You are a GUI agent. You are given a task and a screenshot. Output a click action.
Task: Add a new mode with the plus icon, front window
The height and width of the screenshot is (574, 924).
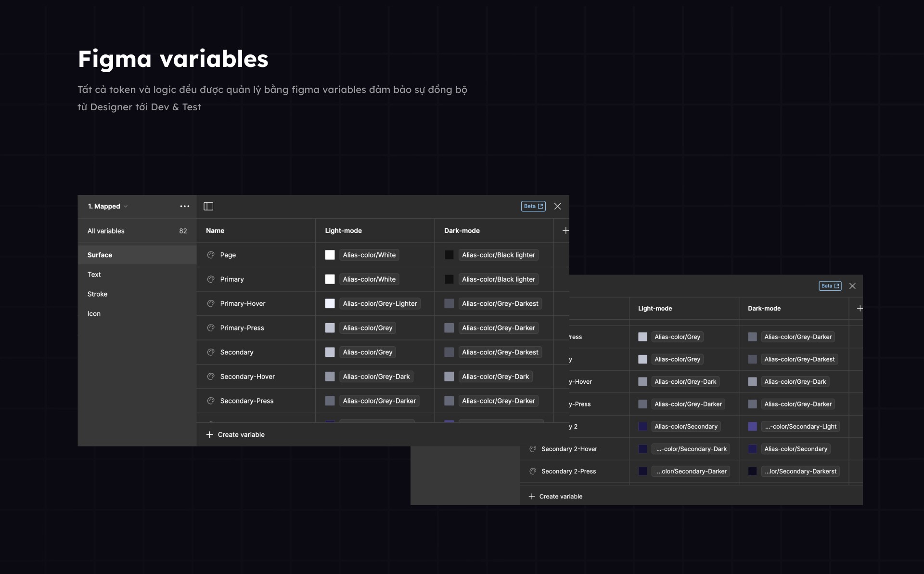(x=565, y=231)
